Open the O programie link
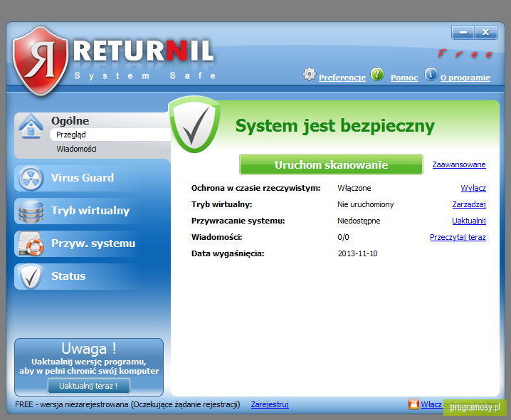511x420 pixels. (x=465, y=78)
